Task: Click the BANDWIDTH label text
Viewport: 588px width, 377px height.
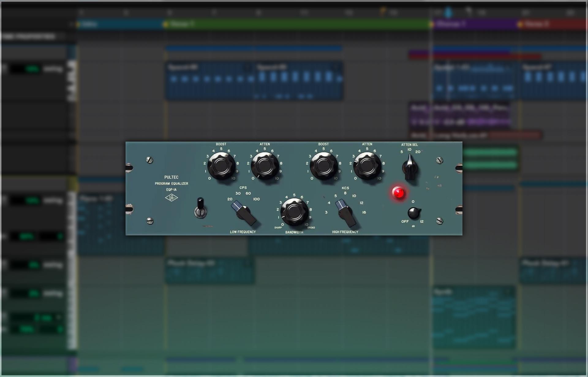Action: click(294, 232)
